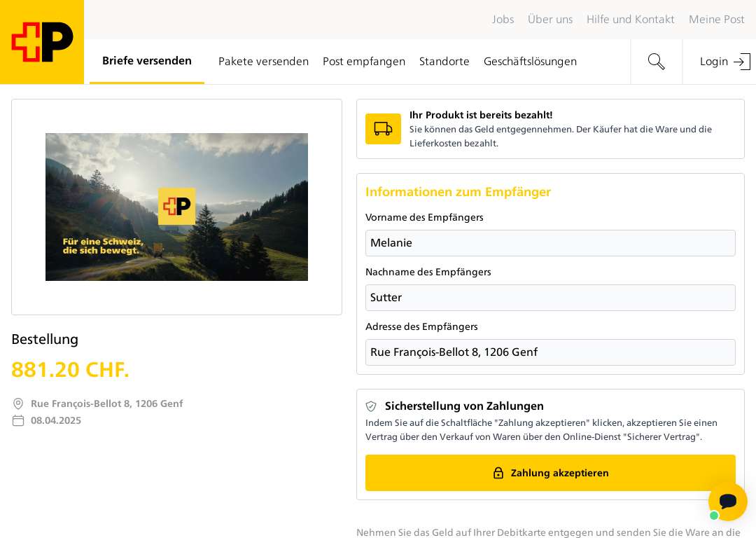Focus the Adresse des Empfängers field

click(x=550, y=352)
